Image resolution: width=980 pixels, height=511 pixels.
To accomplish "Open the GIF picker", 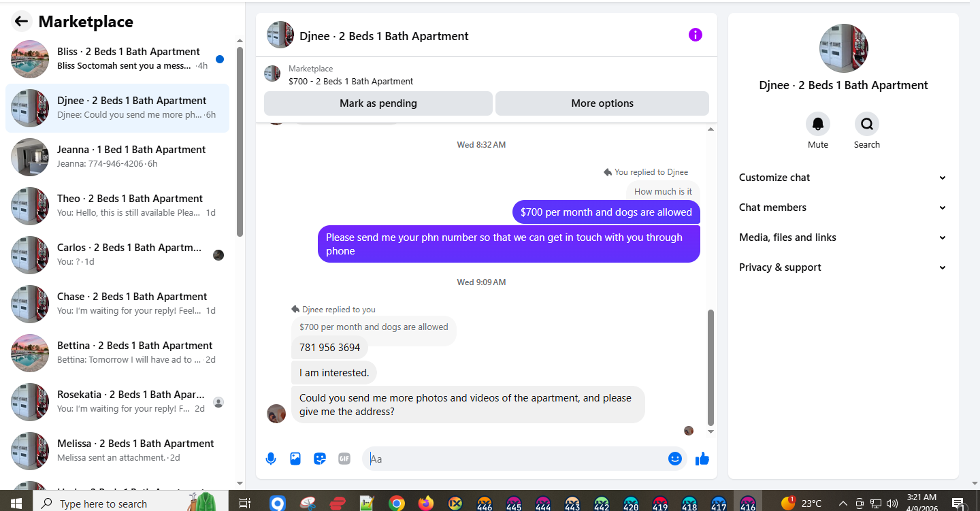I will click(344, 459).
